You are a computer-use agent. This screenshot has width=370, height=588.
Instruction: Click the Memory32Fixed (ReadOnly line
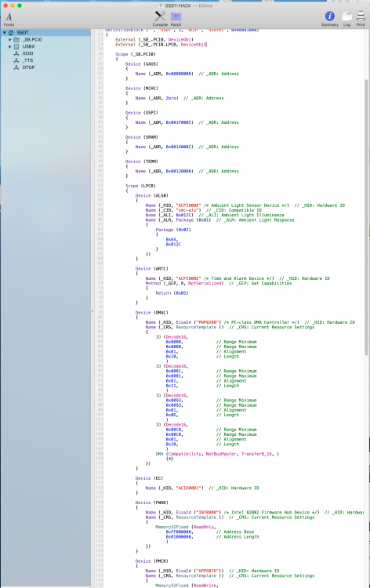(x=186, y=528)
